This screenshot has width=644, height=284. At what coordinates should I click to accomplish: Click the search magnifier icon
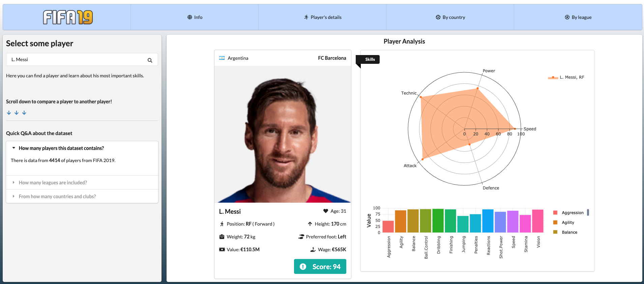pyautogui.click(x=150, y=60)
